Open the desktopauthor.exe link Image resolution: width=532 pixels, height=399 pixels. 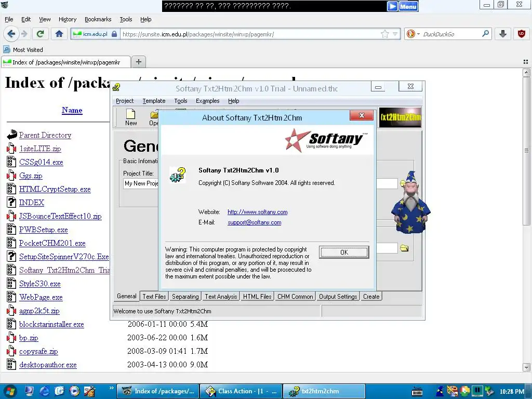pos(48,365)
